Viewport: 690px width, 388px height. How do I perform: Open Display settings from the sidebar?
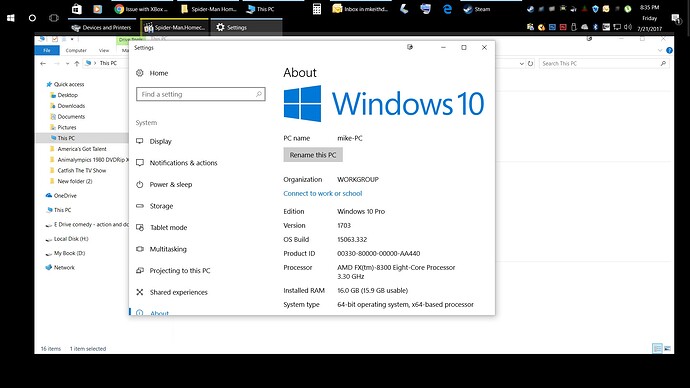[x=160, y=141]
